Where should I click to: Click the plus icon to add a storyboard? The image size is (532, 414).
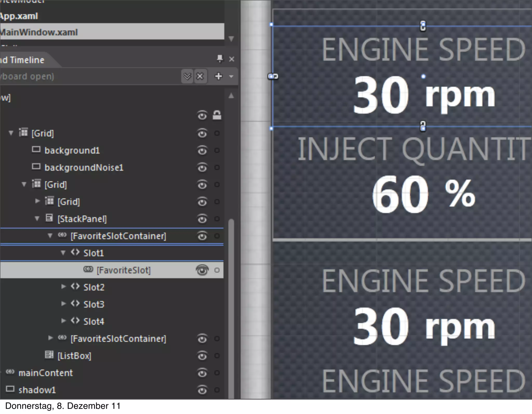click(218, 76)
